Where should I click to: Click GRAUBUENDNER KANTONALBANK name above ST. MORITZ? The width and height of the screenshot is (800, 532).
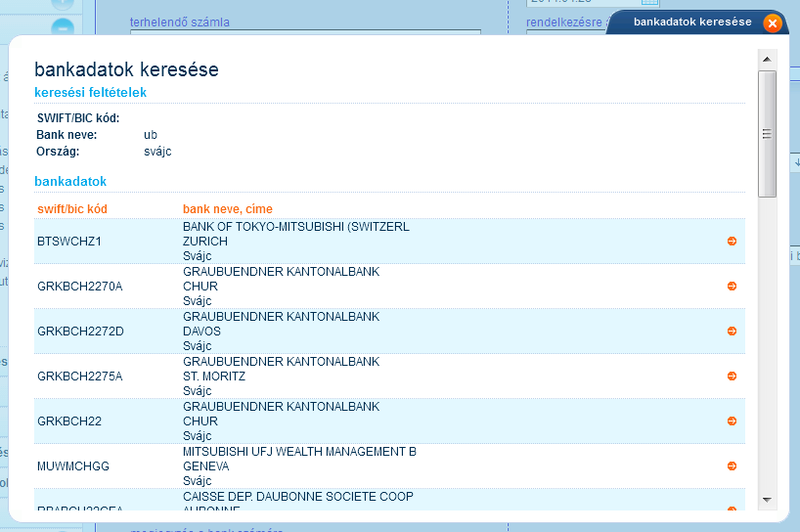point(281,362)
